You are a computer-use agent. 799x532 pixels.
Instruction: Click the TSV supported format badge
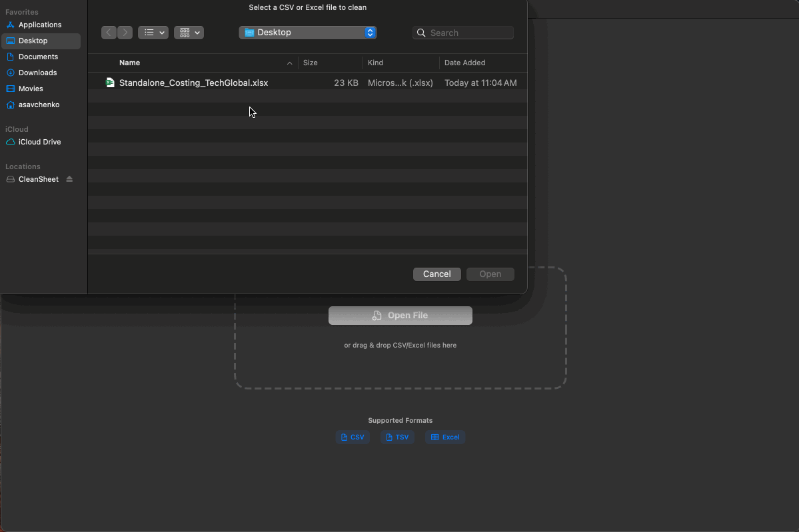tap(397, 437)
